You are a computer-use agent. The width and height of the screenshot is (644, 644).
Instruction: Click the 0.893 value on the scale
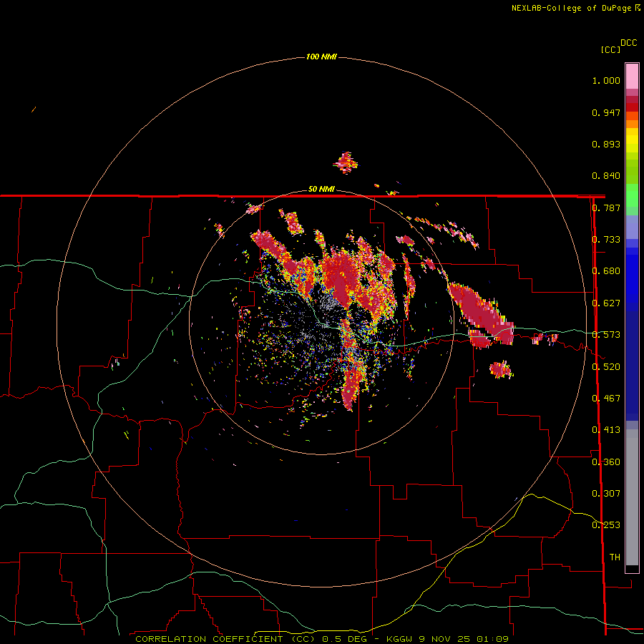tap(606, 144)
